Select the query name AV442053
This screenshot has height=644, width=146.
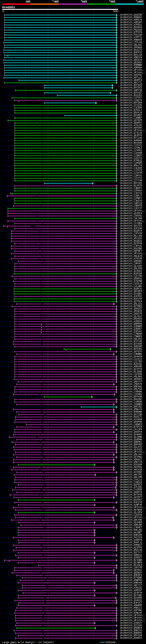(x=8, y=7)
